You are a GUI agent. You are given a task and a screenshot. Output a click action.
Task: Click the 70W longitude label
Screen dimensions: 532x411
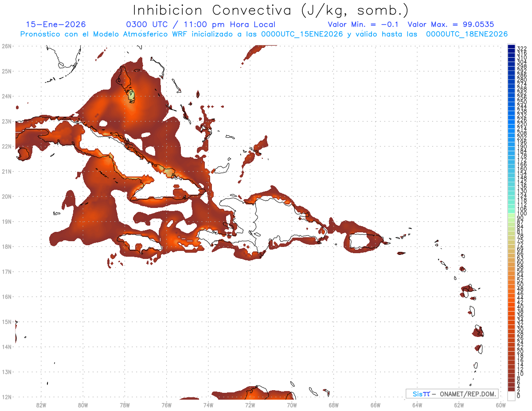click(x=292, y=405)
